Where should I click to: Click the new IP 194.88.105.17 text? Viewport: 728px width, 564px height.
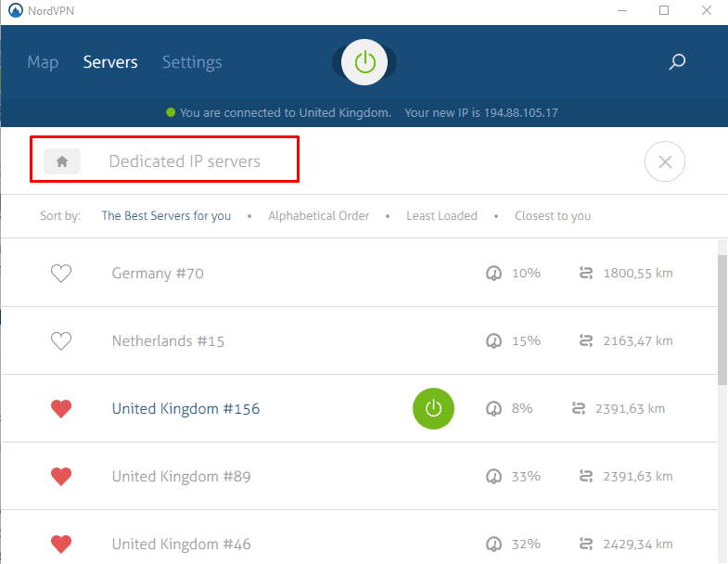(481, 113)
